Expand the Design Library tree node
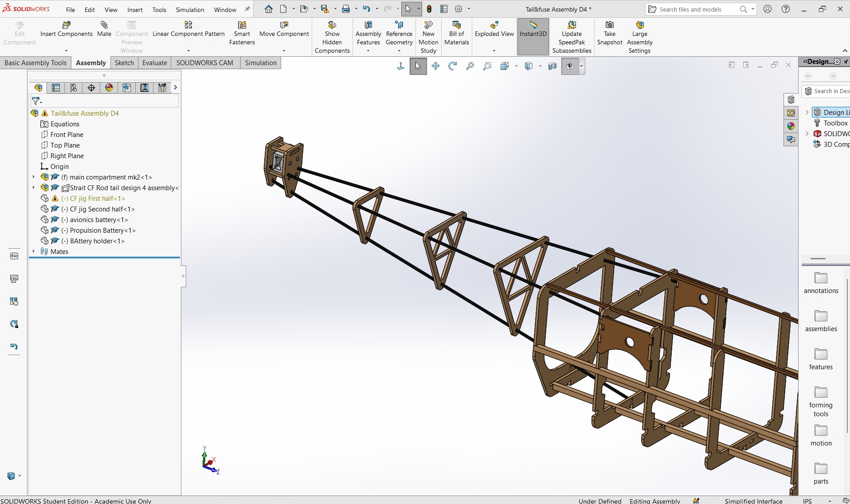The height and width of the screenshot is (504, 850). tap(807, 113)
